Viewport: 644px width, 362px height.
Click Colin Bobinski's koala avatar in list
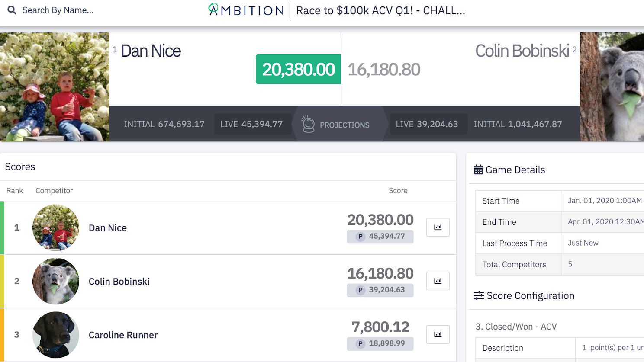[56, 281]
